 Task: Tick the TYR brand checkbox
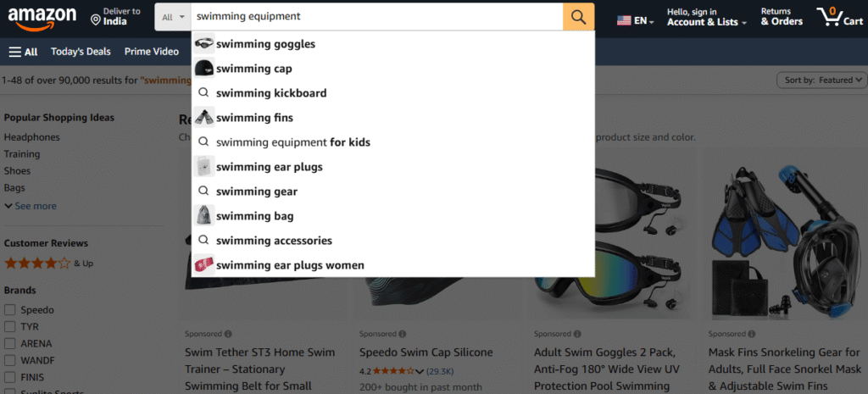click(10, 327)
